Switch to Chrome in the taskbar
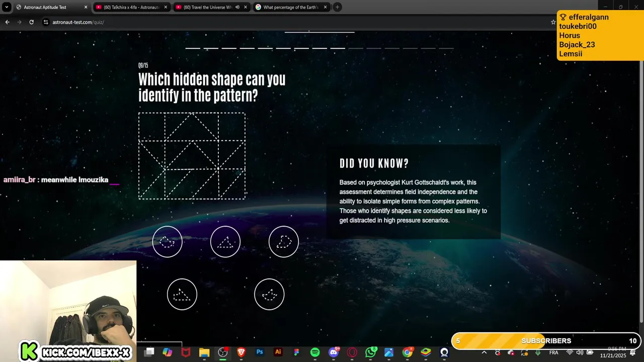Image resolution: width=644 pixels, height=362 pixels. click(x=408, y=352)
